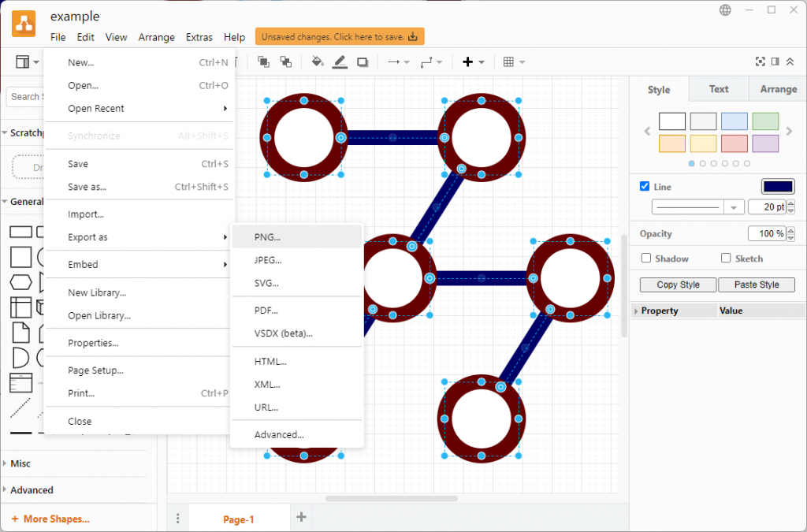Open the Open Recent submenu
807x532 pixels.
click(x=139, y=109)
